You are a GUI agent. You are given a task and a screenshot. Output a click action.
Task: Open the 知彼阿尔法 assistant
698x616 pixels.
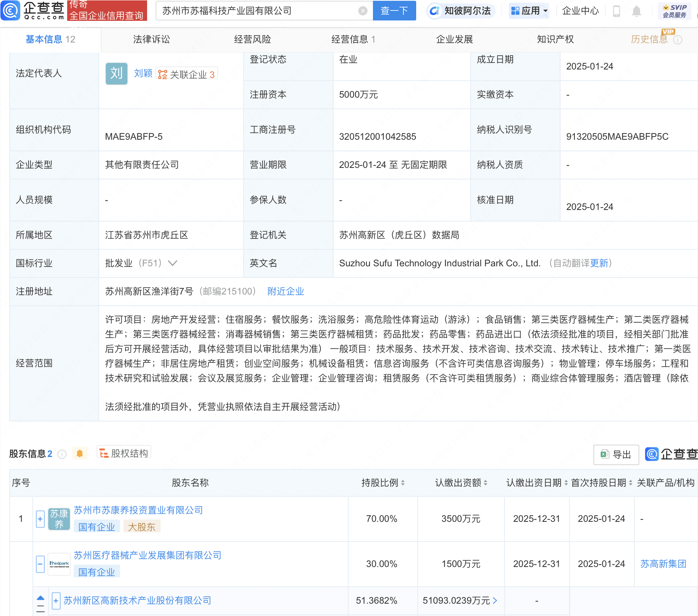point(461,11)
